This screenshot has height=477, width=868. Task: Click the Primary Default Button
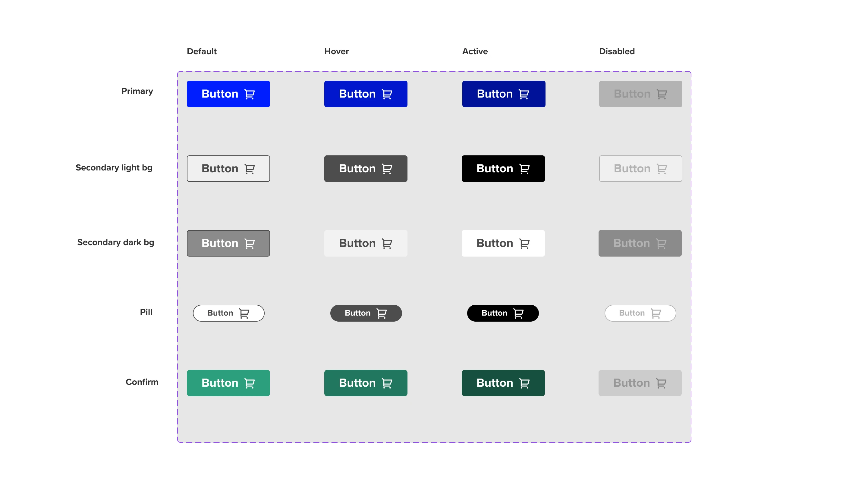pos(228,94)
